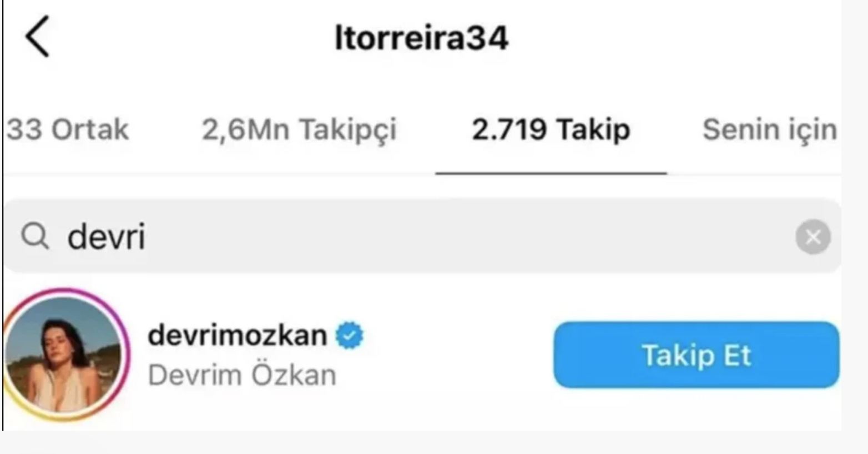Open devrimozkan's profile picture
Image resolution: width=868 pixels, height=454 pixels.
(64, 355)
